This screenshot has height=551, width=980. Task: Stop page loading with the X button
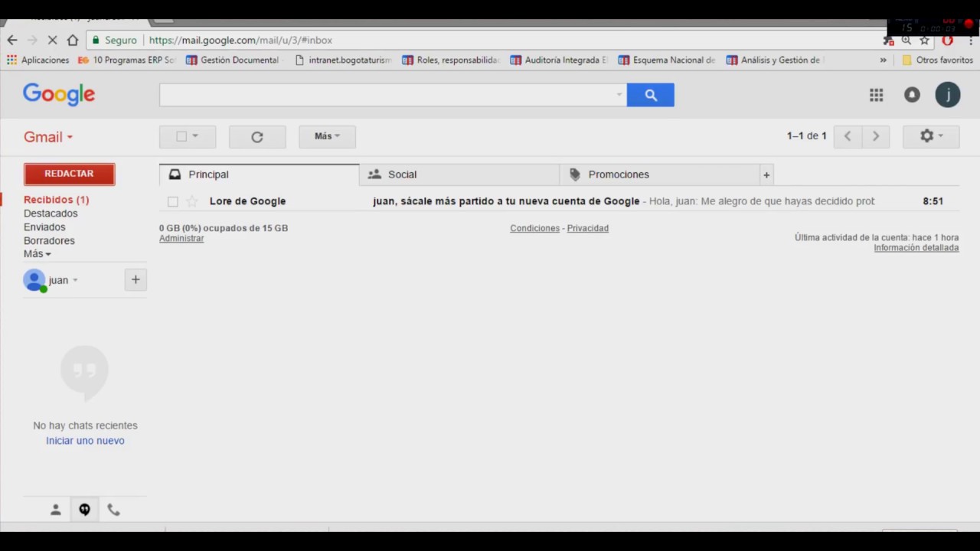coord(52,40)
